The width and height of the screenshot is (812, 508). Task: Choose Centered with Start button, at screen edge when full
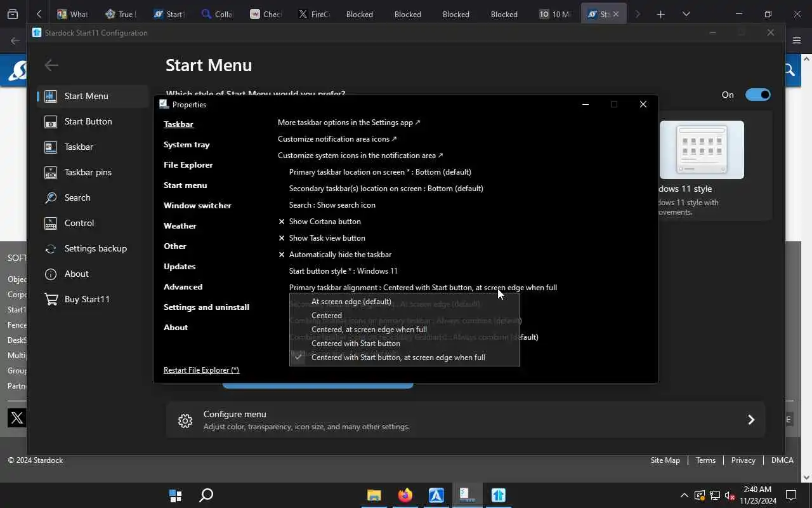point(405,358)
